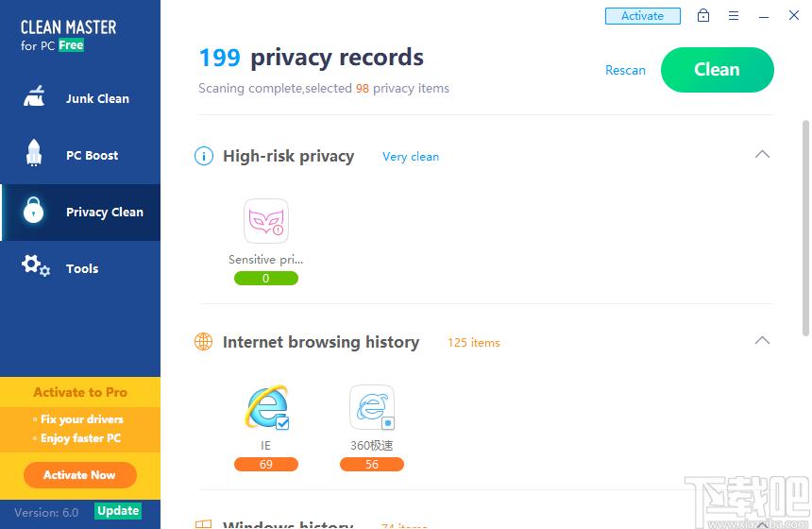Click the Privacy Clean lock icon
This screenshot has height=529, width=812.
pos(34,211)
